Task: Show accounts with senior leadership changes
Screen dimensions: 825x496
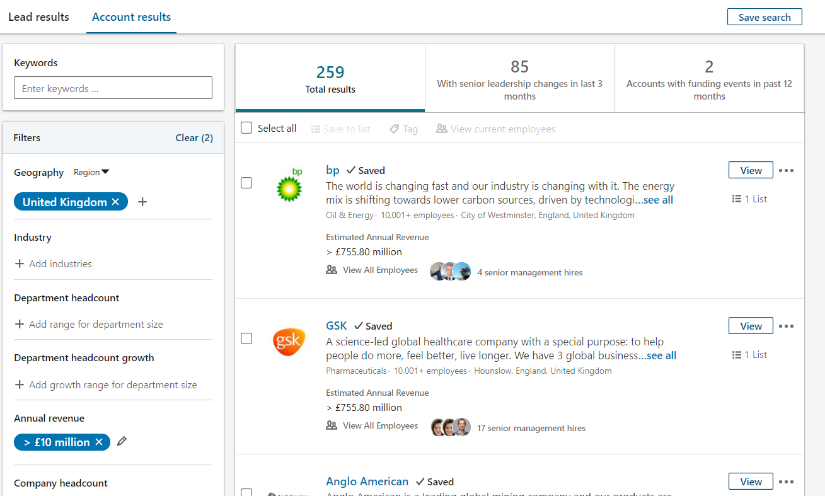Action: click(x=520, y=78)
